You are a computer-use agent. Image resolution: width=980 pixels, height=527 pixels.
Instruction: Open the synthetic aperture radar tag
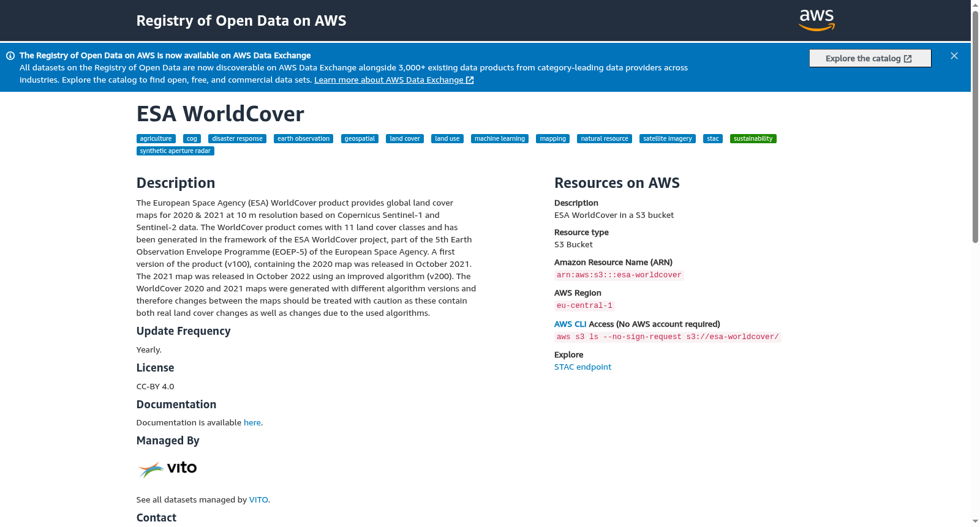(175, 151)
